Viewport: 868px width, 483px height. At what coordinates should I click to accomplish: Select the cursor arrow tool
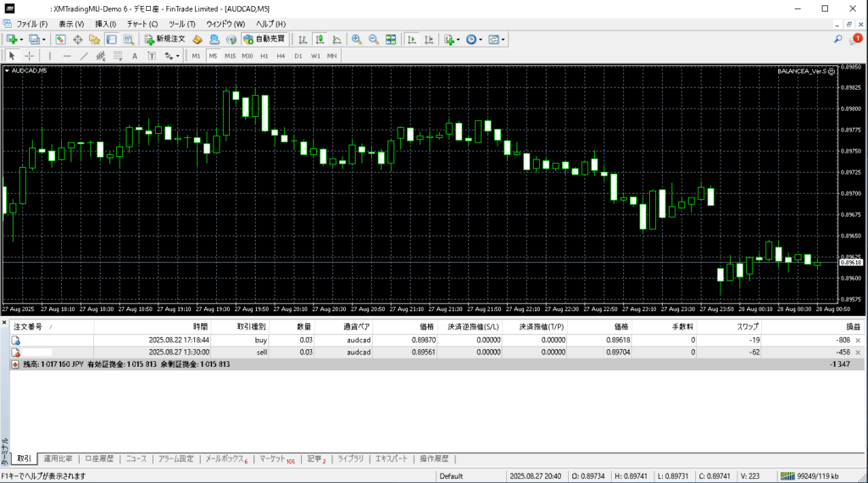12,56
